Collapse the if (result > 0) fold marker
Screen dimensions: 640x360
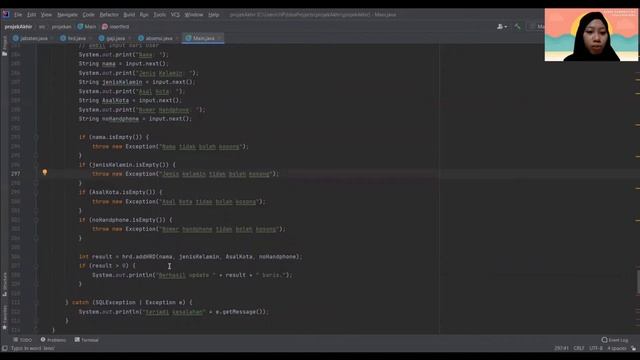36,266
